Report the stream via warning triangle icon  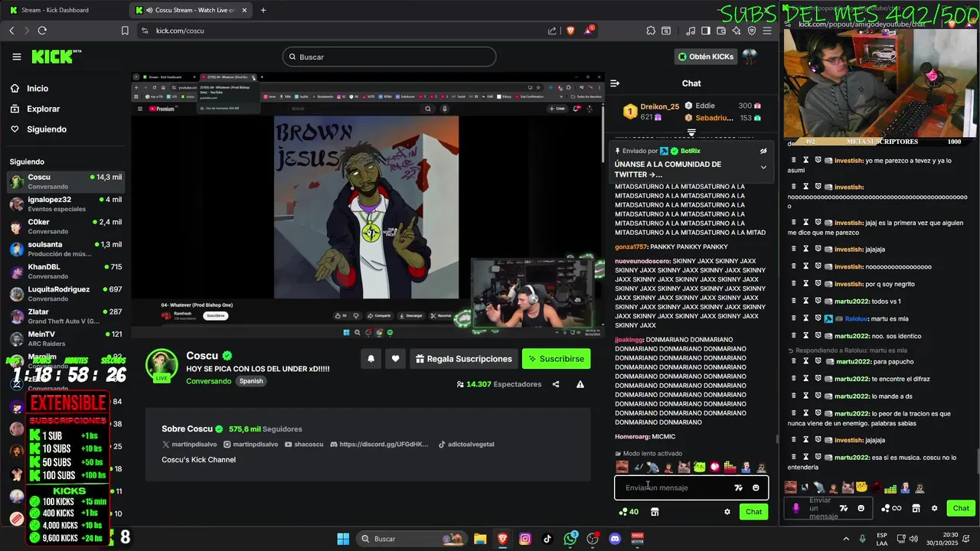[x=580, y=384]
